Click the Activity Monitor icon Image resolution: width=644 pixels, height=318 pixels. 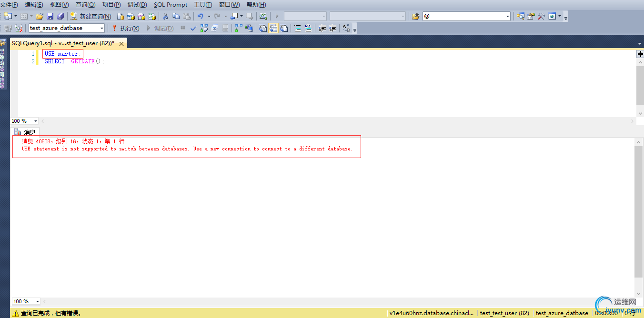click(263, 16)
